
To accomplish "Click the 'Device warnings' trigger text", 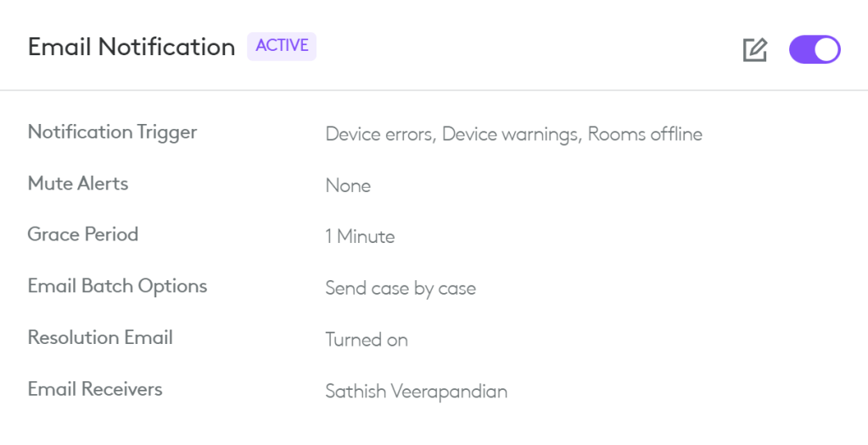I will (x=510, y=134).
